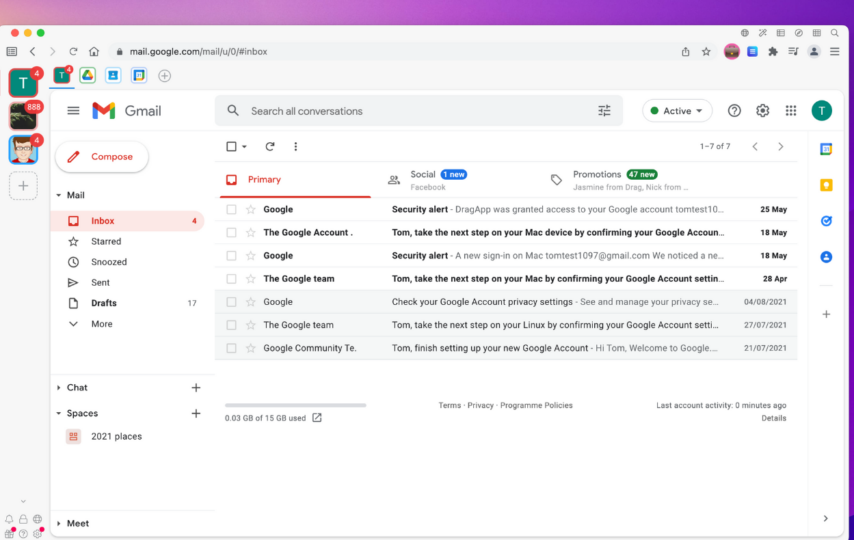Switch to Google Calendar app tab
This screenshot has height=540, width=854.
[x=139, y=75]
